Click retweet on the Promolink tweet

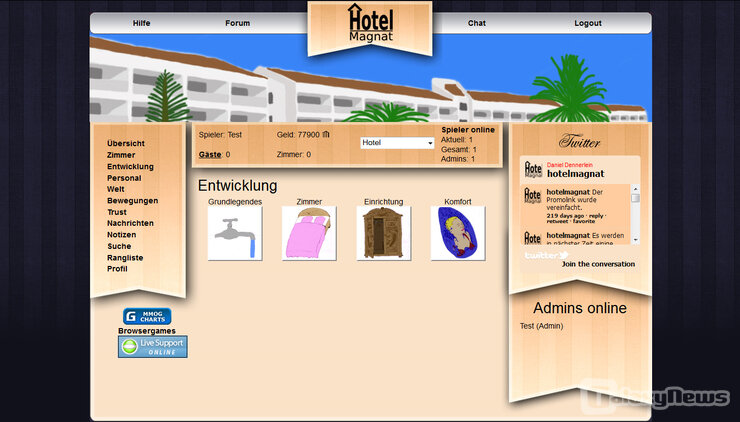tap(557, 221)
